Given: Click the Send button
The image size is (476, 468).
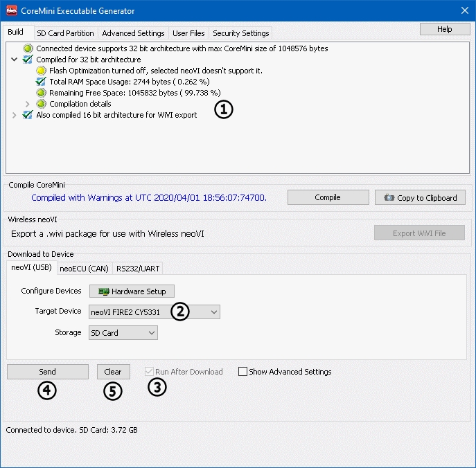Looking at the screenshot, I should point(48,372).
